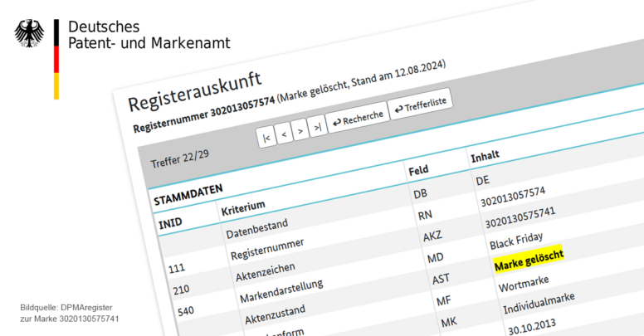644x336 pixels.
Task: Click the Kriterium column header
Action: 243,208
